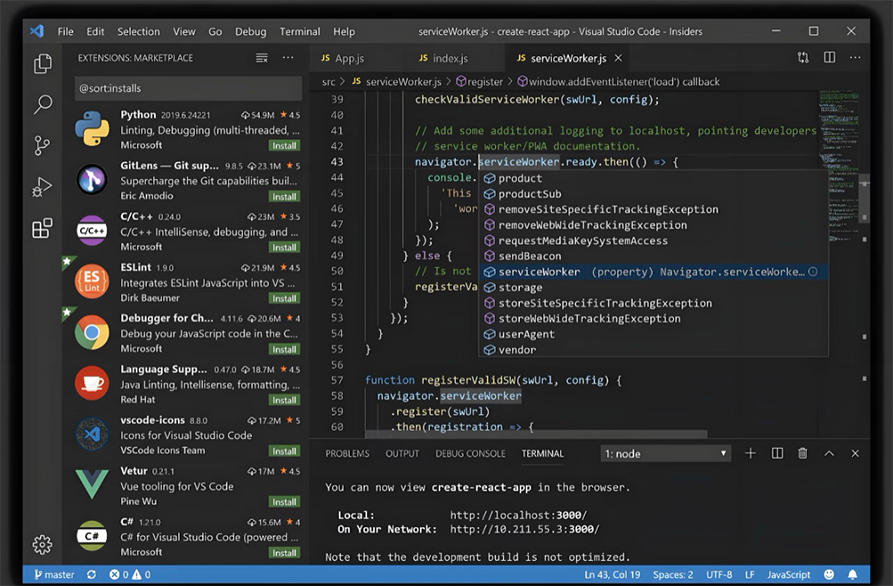Open the Manage gear menu
Screen dimensions: 893x586
pos(42,545)
